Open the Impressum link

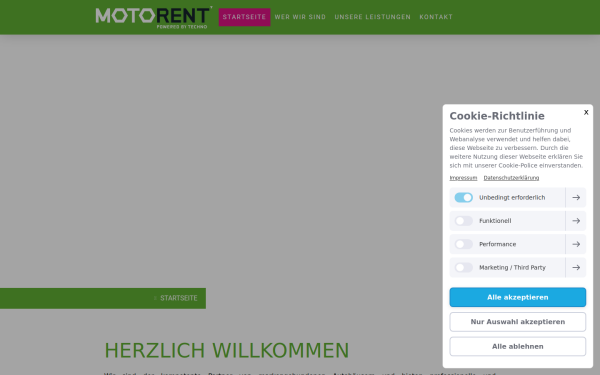[x=463, y=178]
